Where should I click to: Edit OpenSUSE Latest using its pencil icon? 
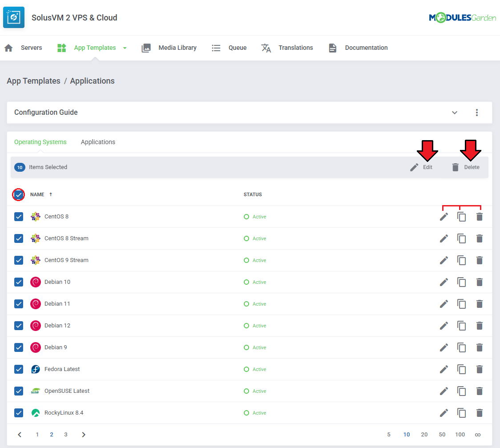444,391
